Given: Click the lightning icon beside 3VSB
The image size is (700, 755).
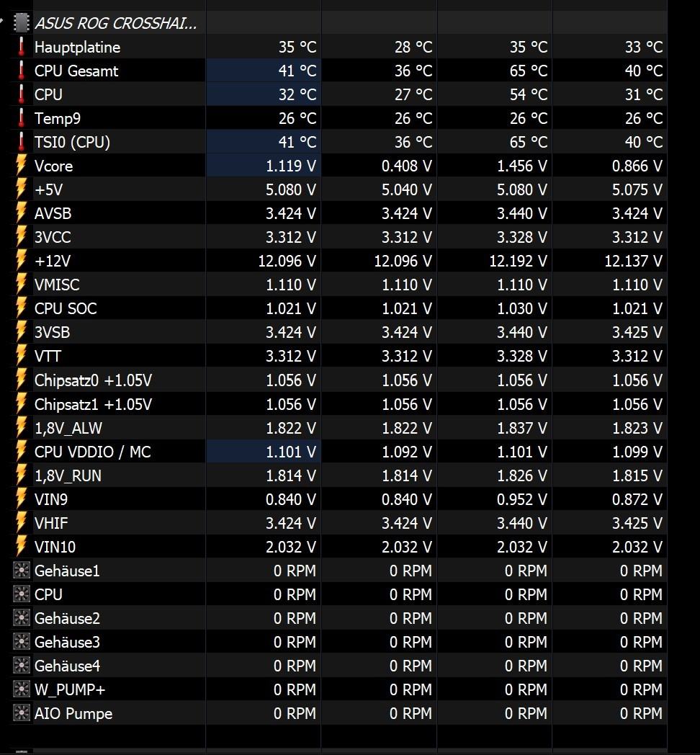Looking at the screenshot, I should [x=21, y=332].
